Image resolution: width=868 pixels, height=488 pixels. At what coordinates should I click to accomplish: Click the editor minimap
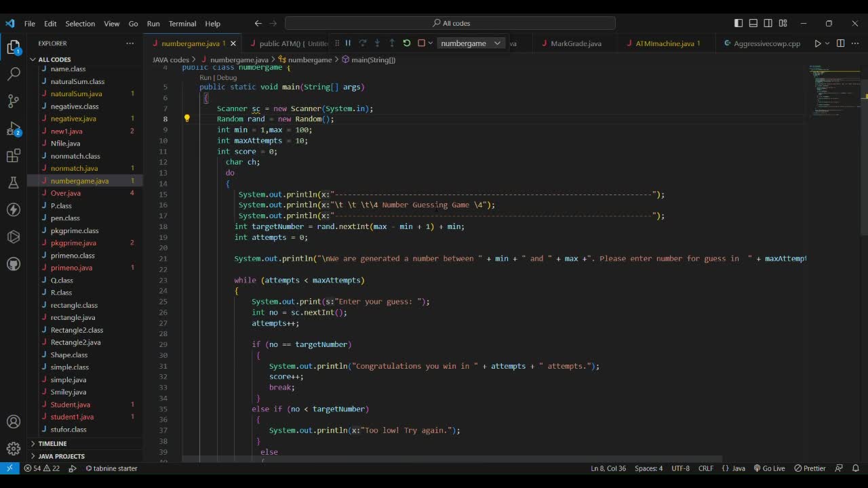[834, 91]
